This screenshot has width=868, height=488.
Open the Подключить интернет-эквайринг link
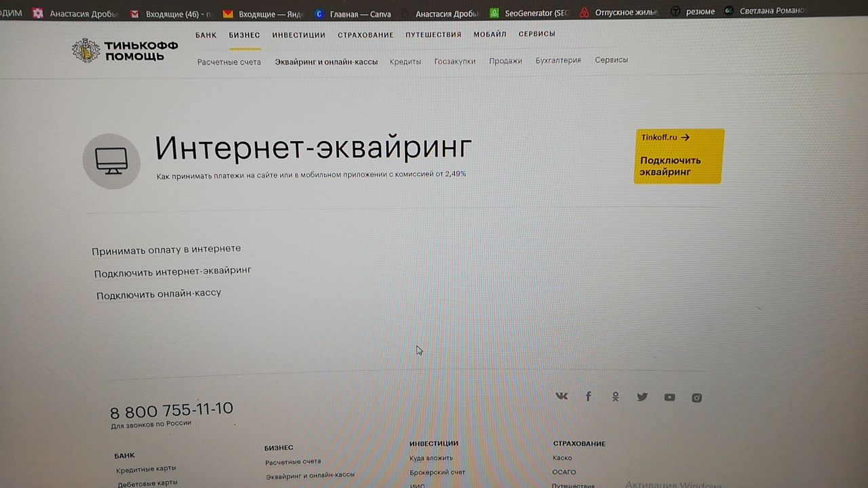click(x=173, y=272)
